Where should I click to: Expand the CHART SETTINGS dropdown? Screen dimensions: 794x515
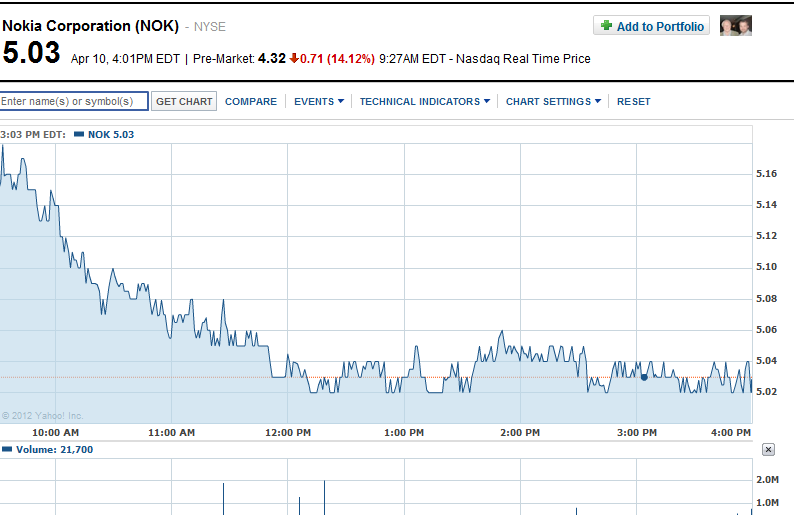[553, 101]
